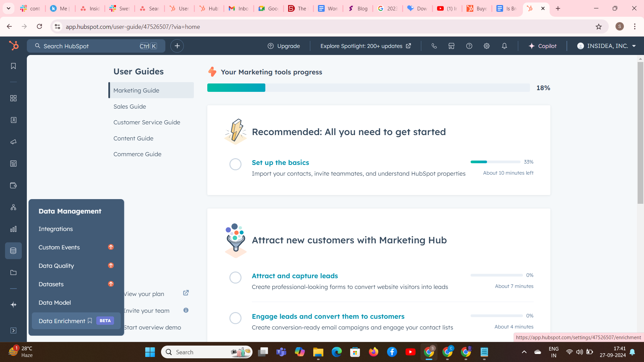
Task: Toggle the 'Engage leads and convert them' radio button
Action: 235,318
